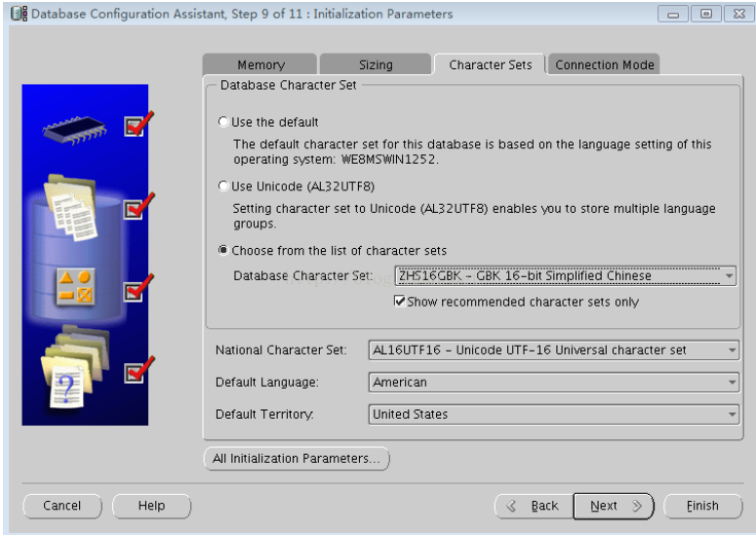Viewport: 756px width, 535px height.
Task: Click the red checkmark beside the documents folder
Action: click(139, 206)
